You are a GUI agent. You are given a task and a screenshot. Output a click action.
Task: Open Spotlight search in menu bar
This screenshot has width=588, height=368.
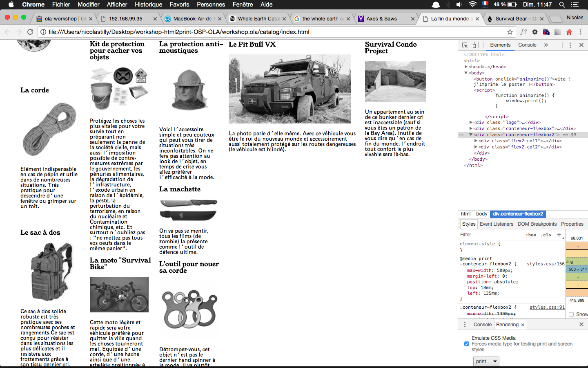pos(562,4)
